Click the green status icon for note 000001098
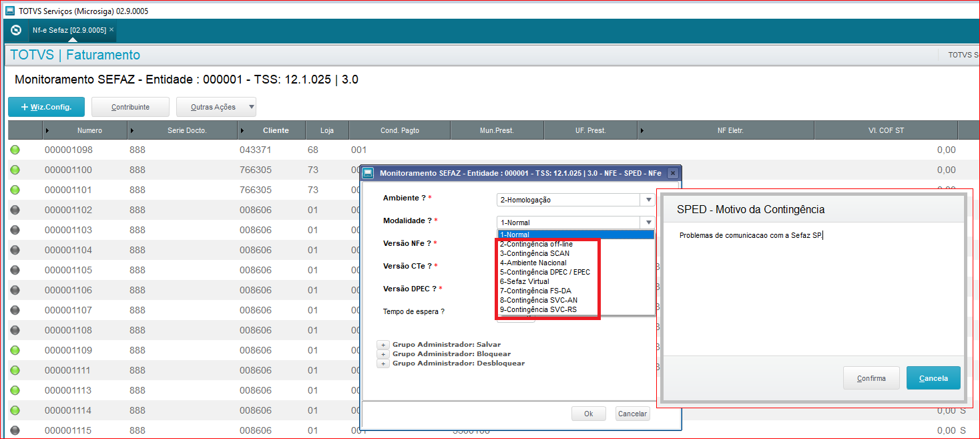This screenshot has height=439, width=980. (15, 150)
